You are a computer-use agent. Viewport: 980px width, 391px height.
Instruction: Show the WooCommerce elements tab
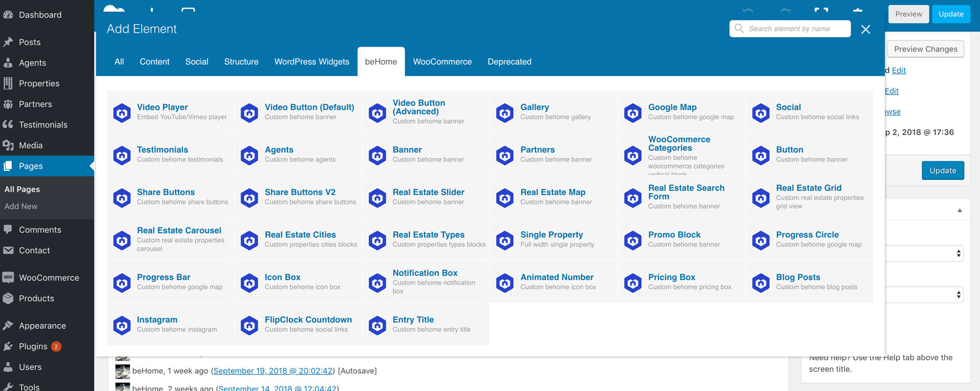442,61
